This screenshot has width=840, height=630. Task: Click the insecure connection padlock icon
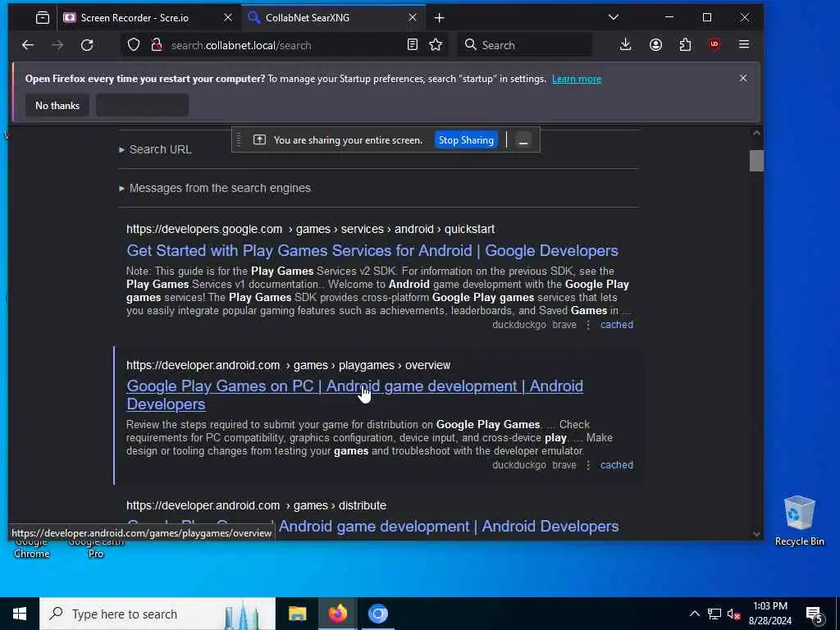click(157, 45)
